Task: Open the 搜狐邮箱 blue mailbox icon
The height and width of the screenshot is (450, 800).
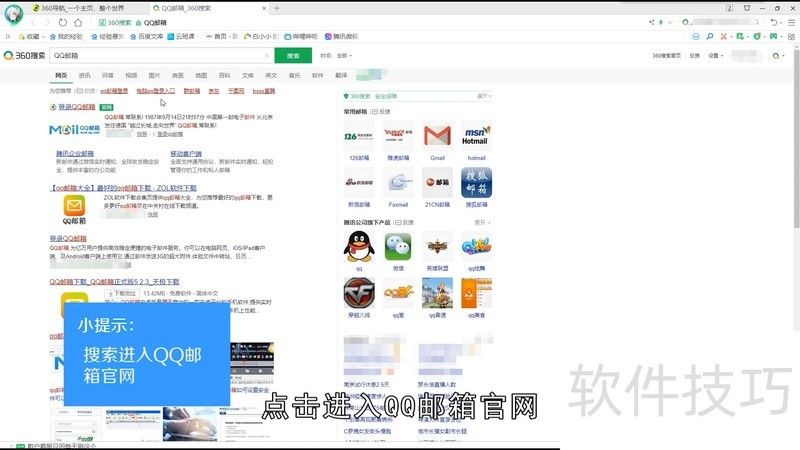Action: click(476, 182)
